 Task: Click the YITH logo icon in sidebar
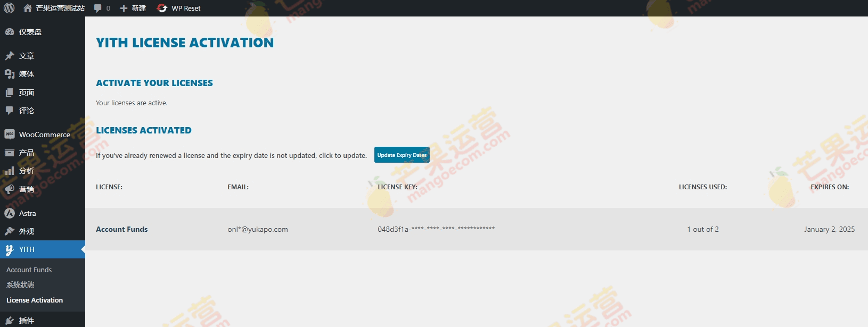coord(10,249)
